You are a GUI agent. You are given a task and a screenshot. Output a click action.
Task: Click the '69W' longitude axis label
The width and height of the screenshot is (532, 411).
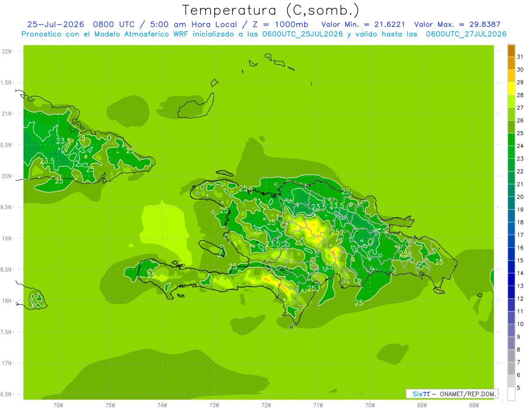(x=422, y=405)
